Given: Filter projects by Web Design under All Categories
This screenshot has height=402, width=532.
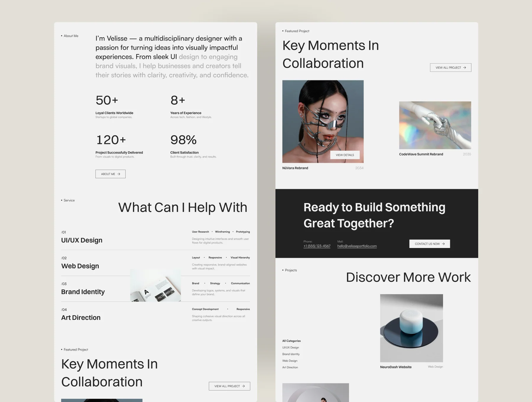Looking at the screenshot, I should click(290, 361).
